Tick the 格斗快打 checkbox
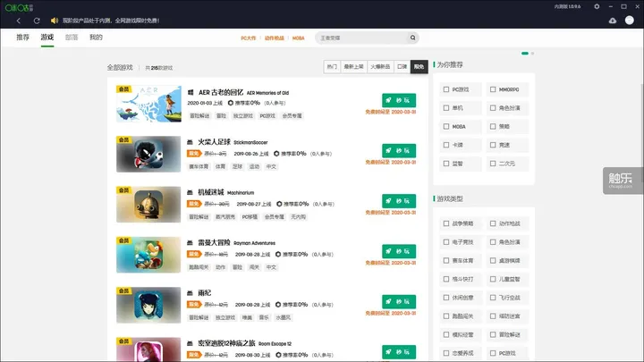This screenshot has height=362, width=644. click(x=446, y=279)
